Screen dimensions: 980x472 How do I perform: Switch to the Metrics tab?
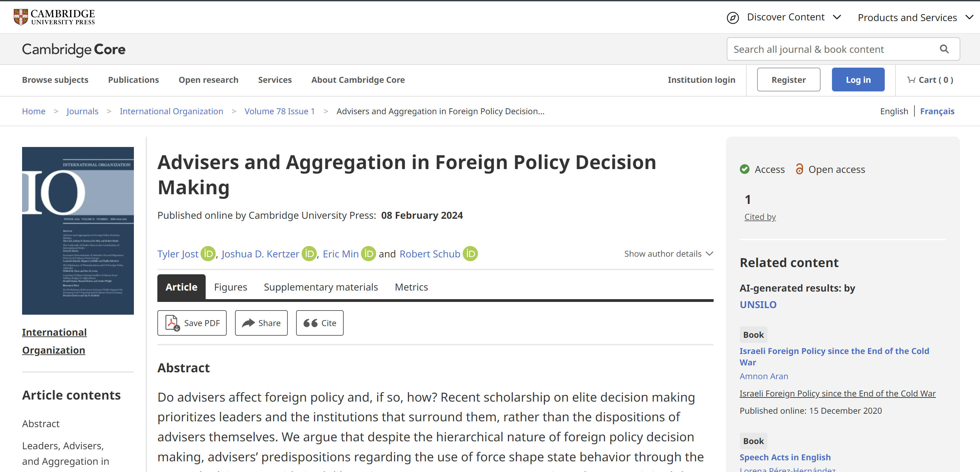pos(411,287)
